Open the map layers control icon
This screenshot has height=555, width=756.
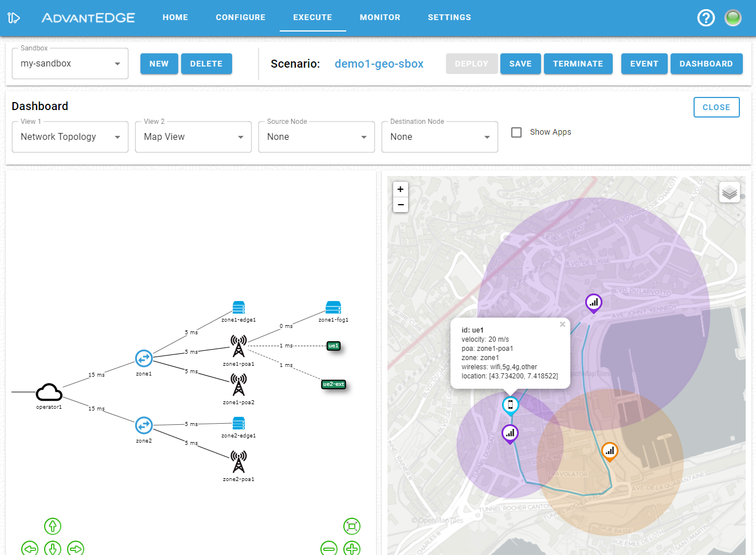point(730,193)
